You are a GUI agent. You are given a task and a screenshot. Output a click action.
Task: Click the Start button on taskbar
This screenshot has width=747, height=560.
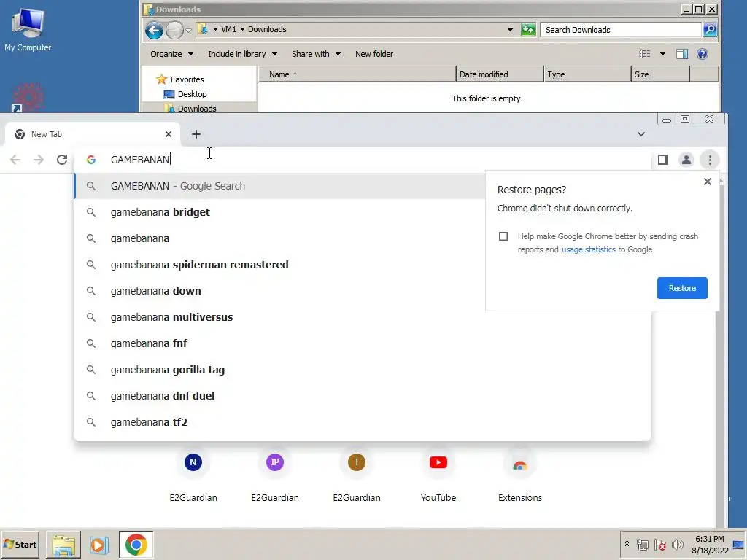tap(20, 544)
